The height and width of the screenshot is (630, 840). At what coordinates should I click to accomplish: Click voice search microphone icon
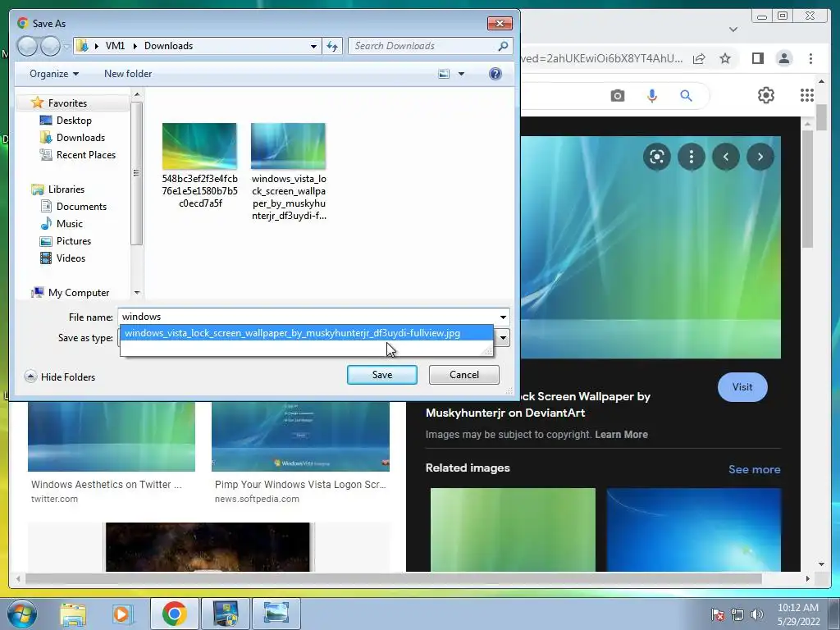coord(652,95)
